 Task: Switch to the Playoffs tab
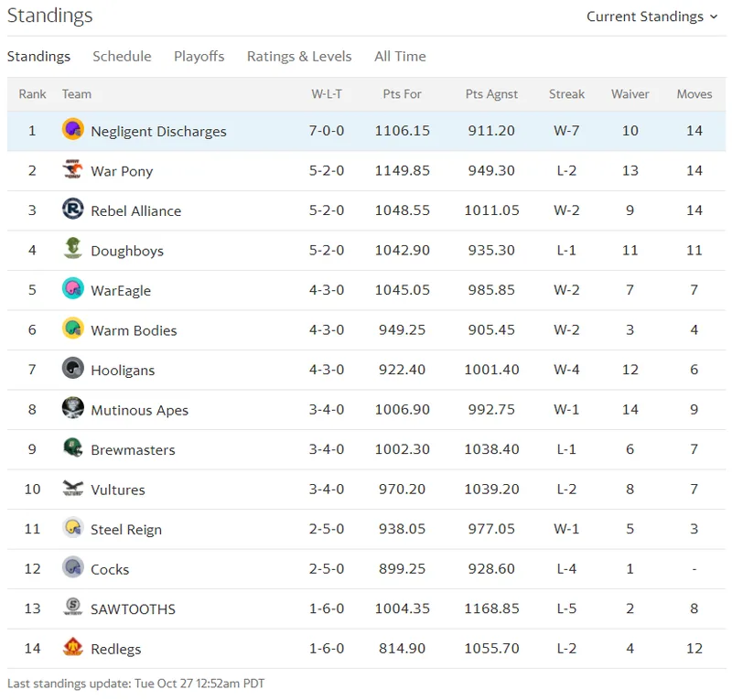[199, 57]
